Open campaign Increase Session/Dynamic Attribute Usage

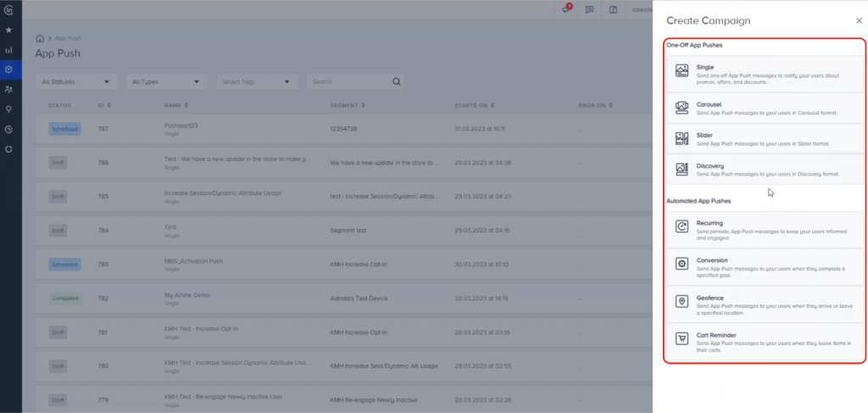click(223, 193)
